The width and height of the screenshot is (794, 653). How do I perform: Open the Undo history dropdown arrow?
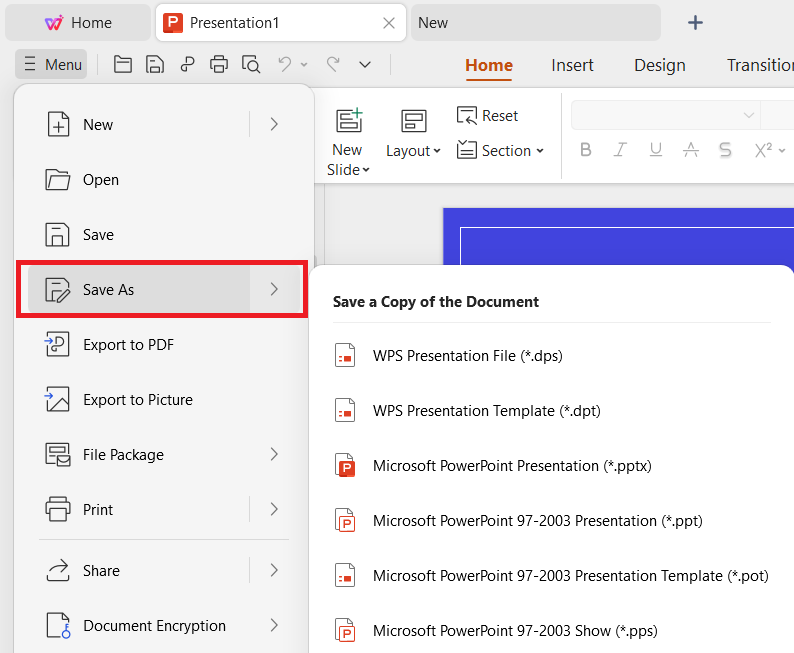tap(304, 65)
